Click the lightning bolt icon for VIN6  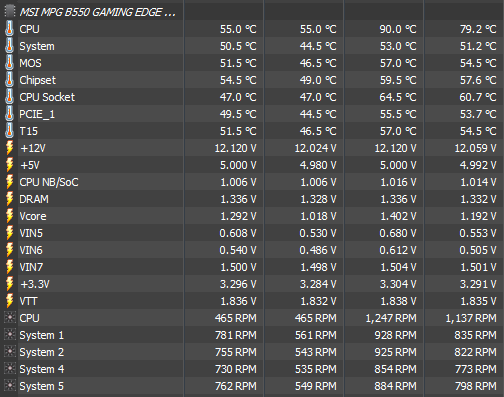[10, 250]
